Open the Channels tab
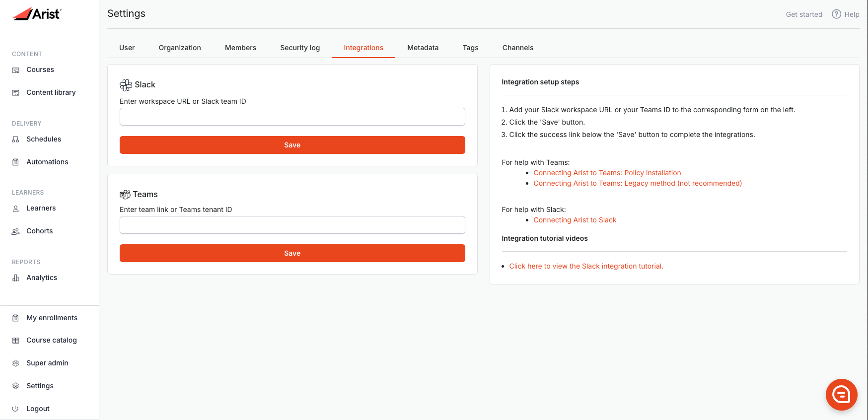The height and width of the screenshot is (420, 868). point(518,48)
